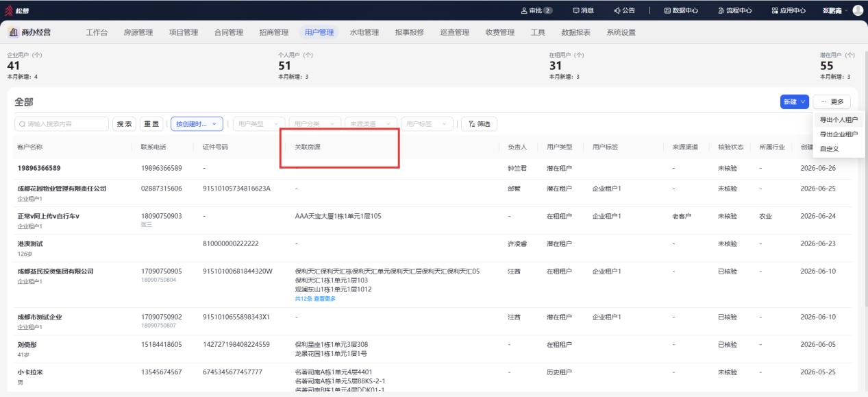The height and width of the screenshot is (397, 868).
Task: Focus the 请输入搜索内容 search field
Action: pos(62,124)
